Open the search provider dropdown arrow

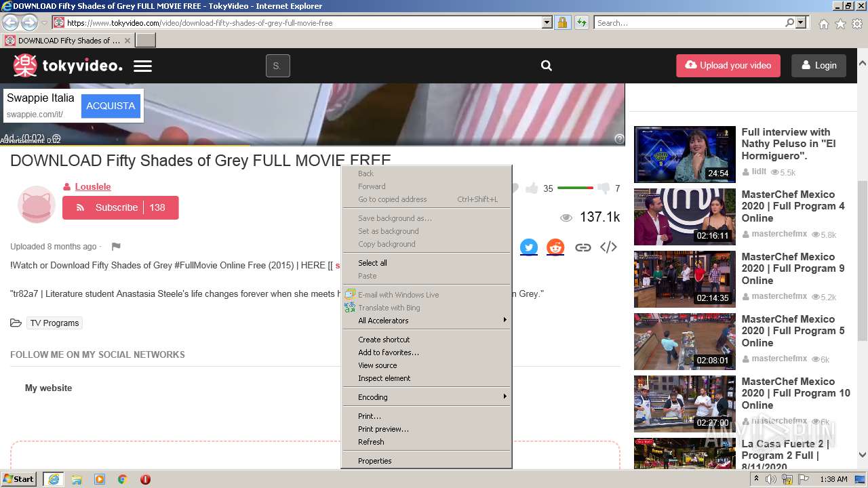(x=801, y=23)
